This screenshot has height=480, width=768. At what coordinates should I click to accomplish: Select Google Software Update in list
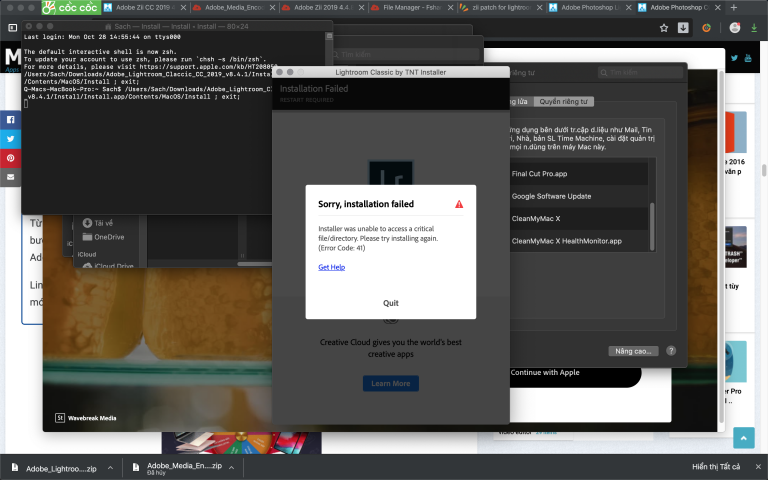click(578, 196)
